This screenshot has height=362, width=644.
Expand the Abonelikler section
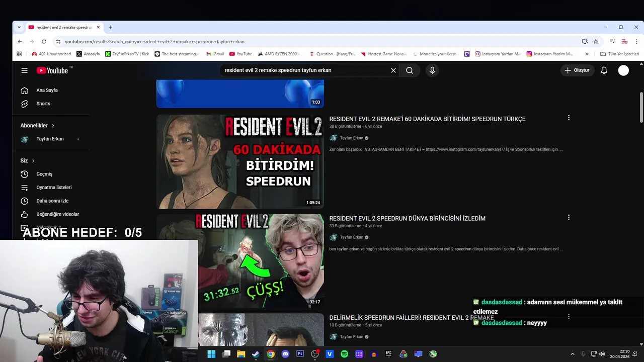[38, 126]
